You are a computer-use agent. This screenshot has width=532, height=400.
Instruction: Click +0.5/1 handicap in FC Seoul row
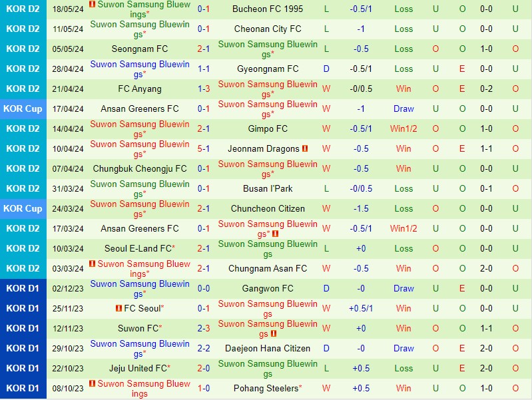pyautogui.click(x=361, y=308)
